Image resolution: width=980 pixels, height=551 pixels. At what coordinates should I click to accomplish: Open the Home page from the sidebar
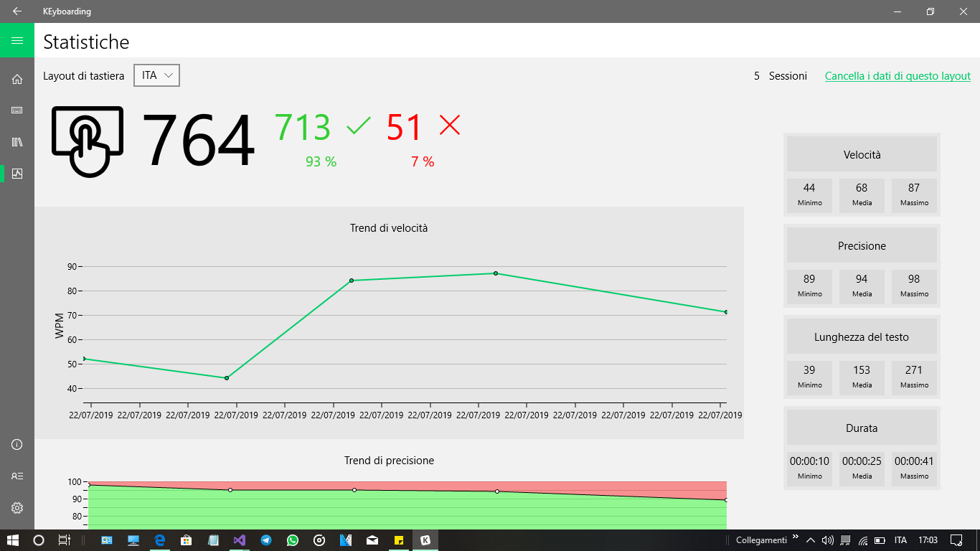click(x=17, y=79)
